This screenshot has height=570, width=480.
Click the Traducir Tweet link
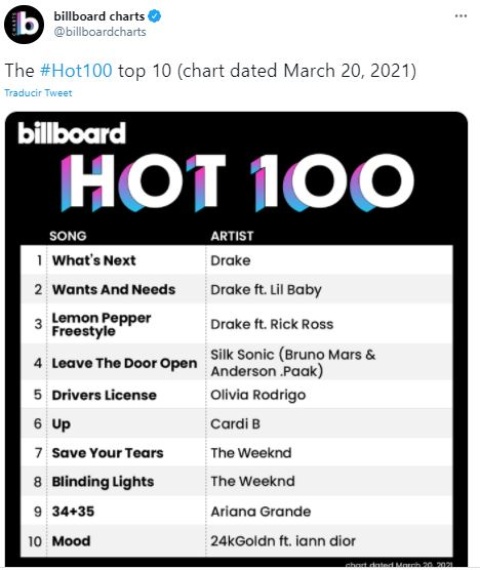coord(38,93)
